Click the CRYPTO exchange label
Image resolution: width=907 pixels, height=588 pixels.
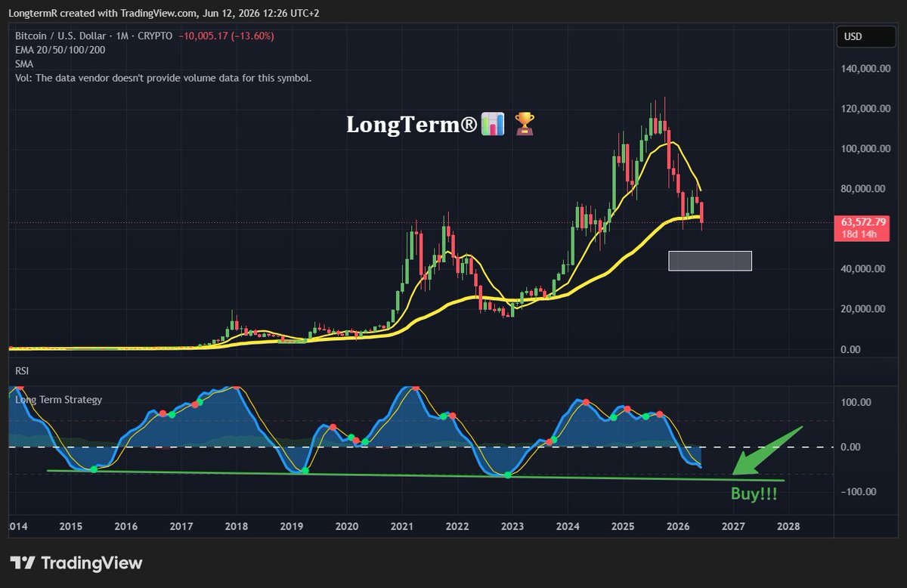coord(156,36)
